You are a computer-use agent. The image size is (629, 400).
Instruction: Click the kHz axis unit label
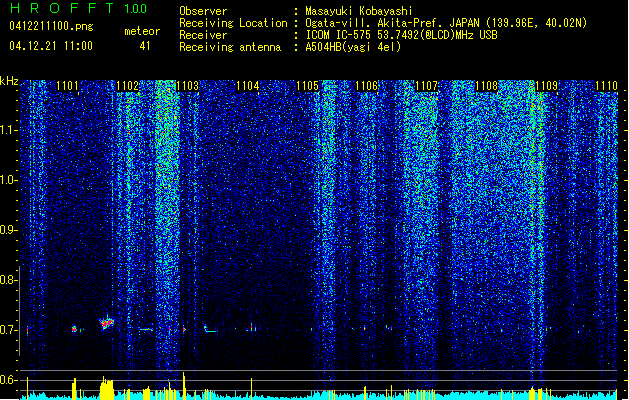(9, 81)
